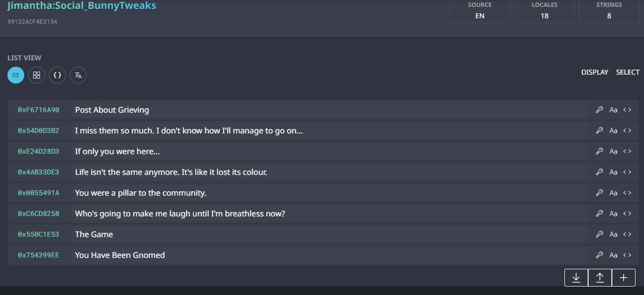Select hash key 0xF6716A90
Screen dimensions: 644x295
coord(39,110)
